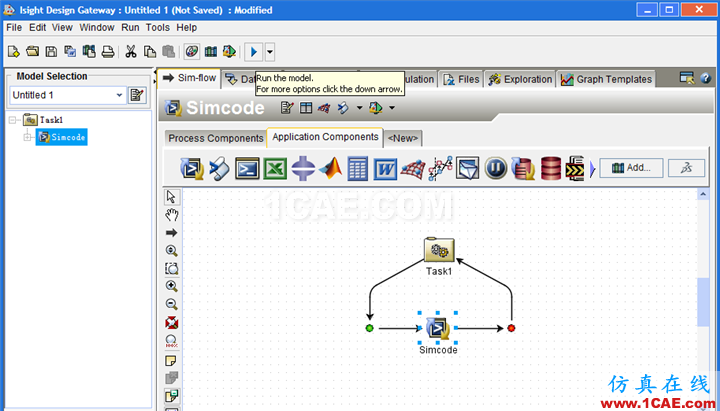Image resolution: width=720 pixels, height=411 pixels.
Task: Click the model properties icon beside Untitled 1
Action: [137, 95]
